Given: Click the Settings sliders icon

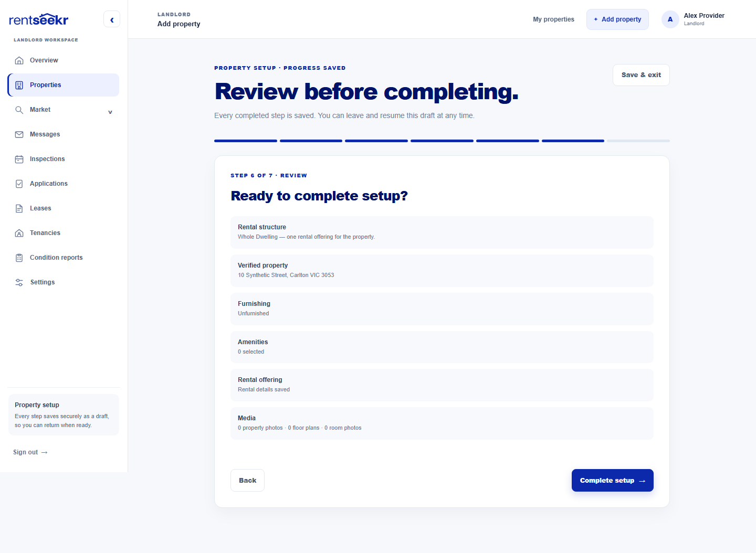Looking at the screenshot, I should click(19, 282).
